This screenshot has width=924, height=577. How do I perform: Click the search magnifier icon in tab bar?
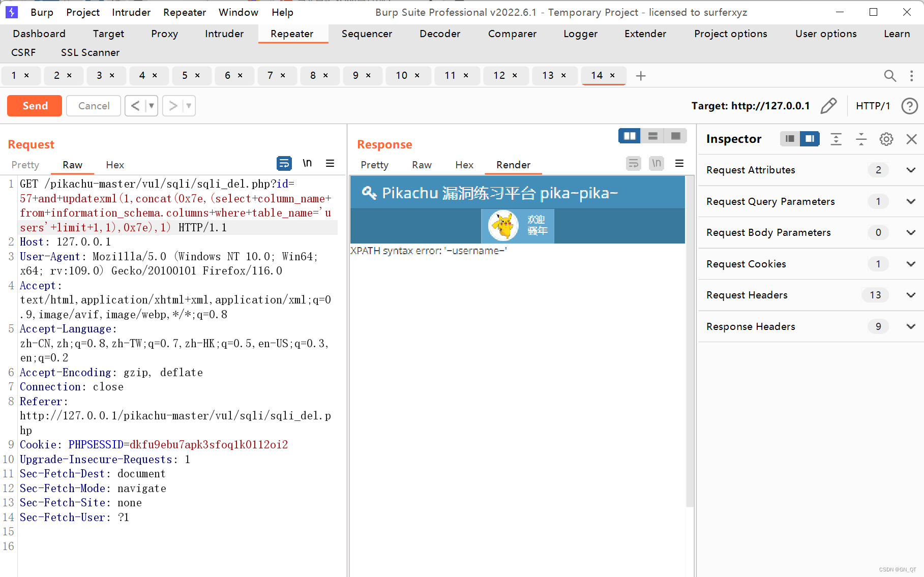click(x=889, y=76)
